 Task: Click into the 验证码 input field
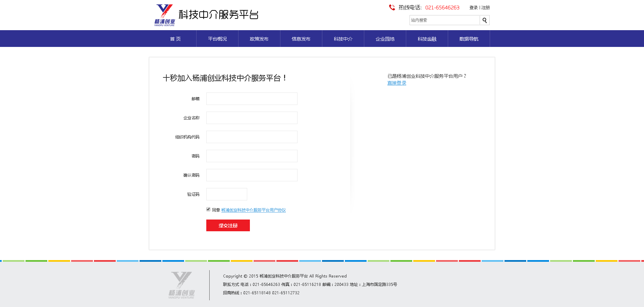(x=226, y=194)
